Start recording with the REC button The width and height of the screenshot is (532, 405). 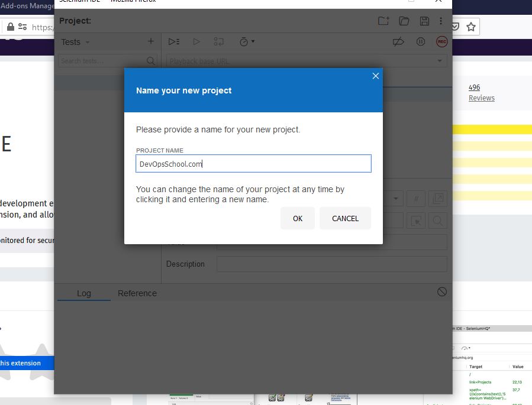pos(441,42)
